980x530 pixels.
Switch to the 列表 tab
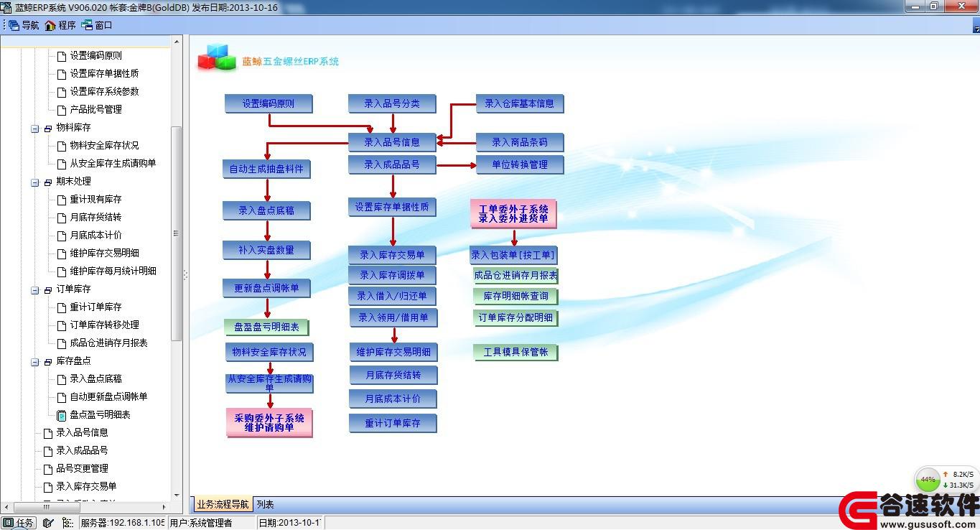[x=266, y=504]
